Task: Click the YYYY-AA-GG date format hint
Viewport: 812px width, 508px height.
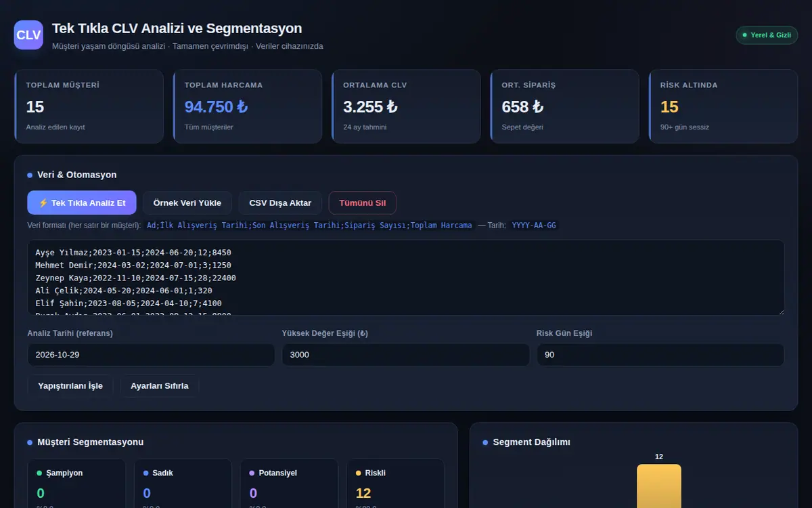Action: pos(534,225)
